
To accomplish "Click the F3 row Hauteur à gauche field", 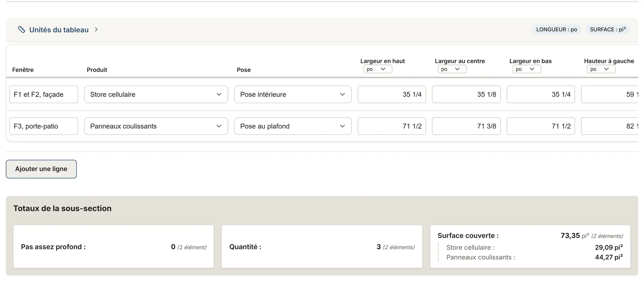I will coord(610,126).
